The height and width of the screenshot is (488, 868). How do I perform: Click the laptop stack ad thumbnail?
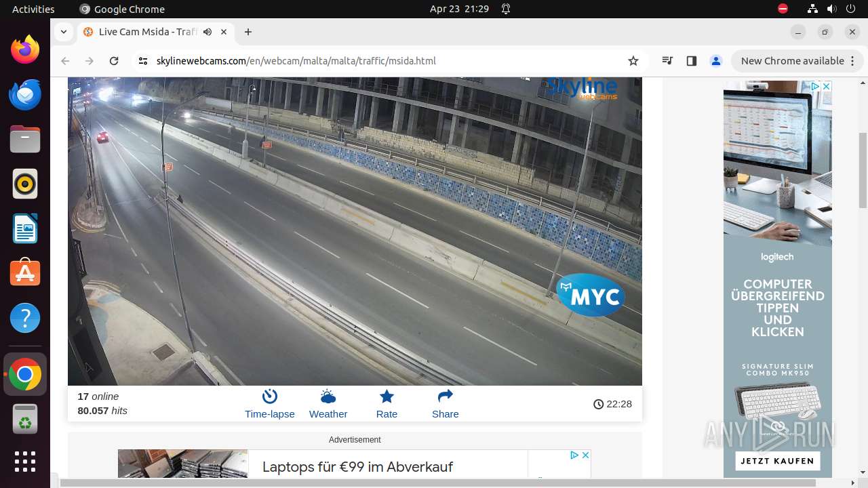[183, 464]
